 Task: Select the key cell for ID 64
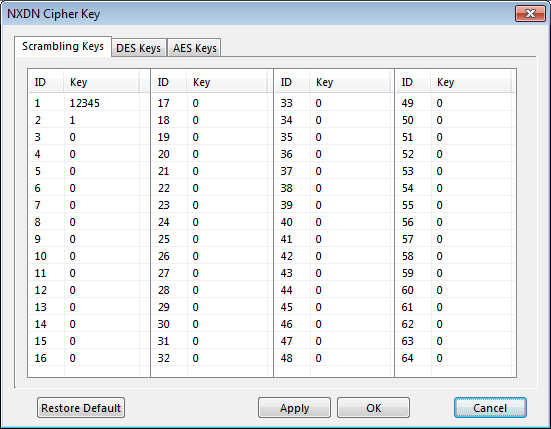471,358
